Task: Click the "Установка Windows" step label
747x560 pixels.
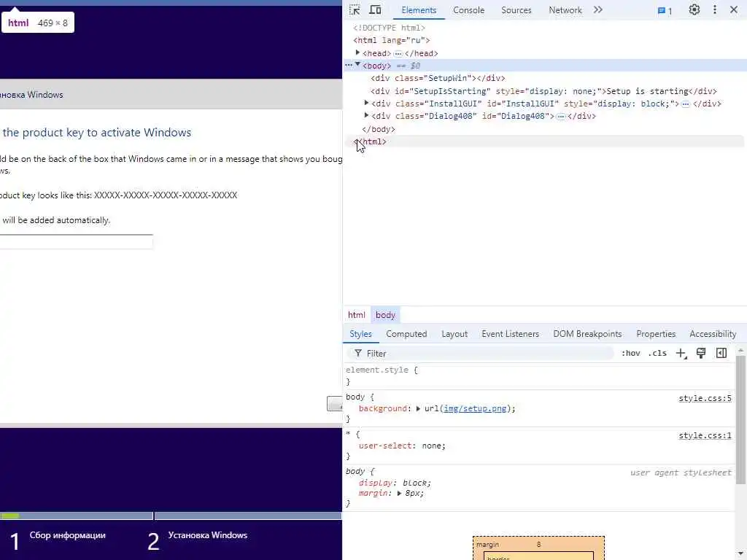Action: click(x=208, y=535)
